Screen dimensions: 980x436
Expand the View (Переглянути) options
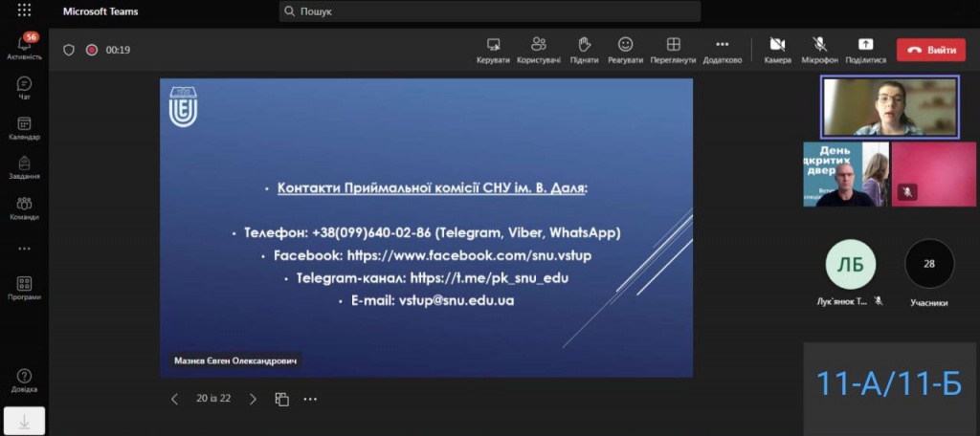673,49
